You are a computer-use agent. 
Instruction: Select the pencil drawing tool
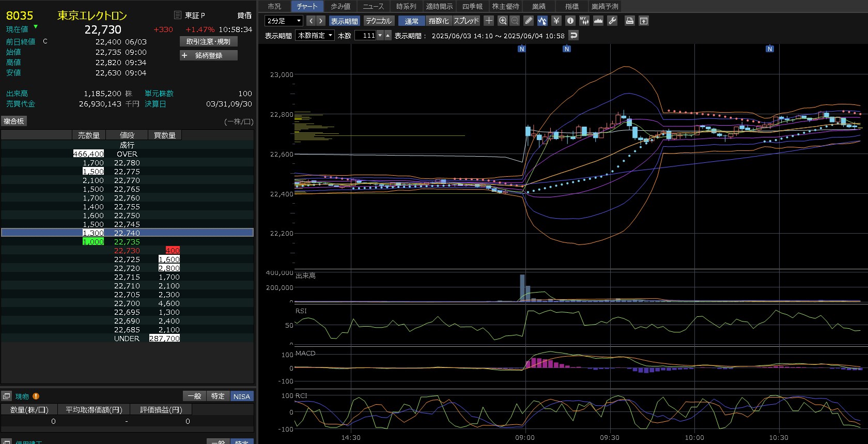click(529, 21)
